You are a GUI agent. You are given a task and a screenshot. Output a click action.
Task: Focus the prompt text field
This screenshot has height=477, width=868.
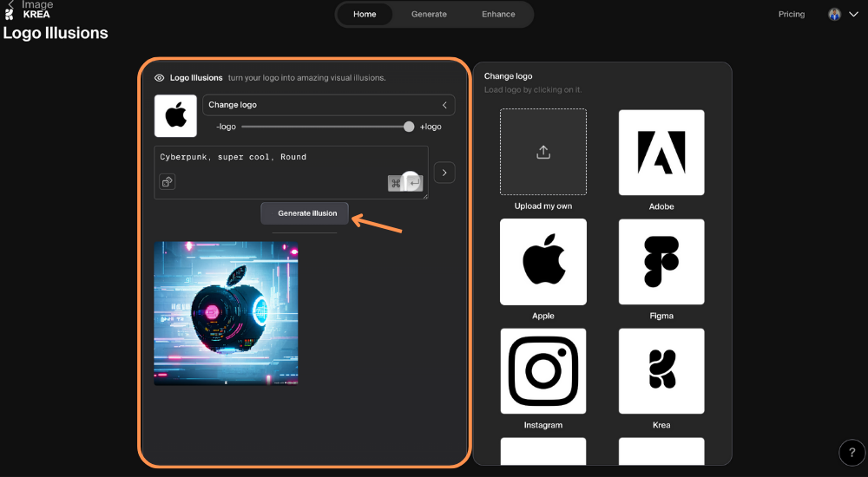coord(291,172)
